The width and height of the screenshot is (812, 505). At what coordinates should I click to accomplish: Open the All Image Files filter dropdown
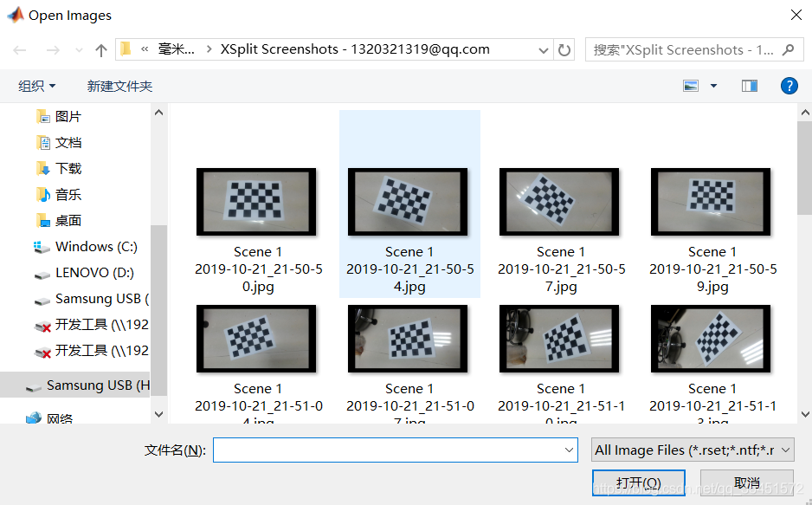(693, 450)
